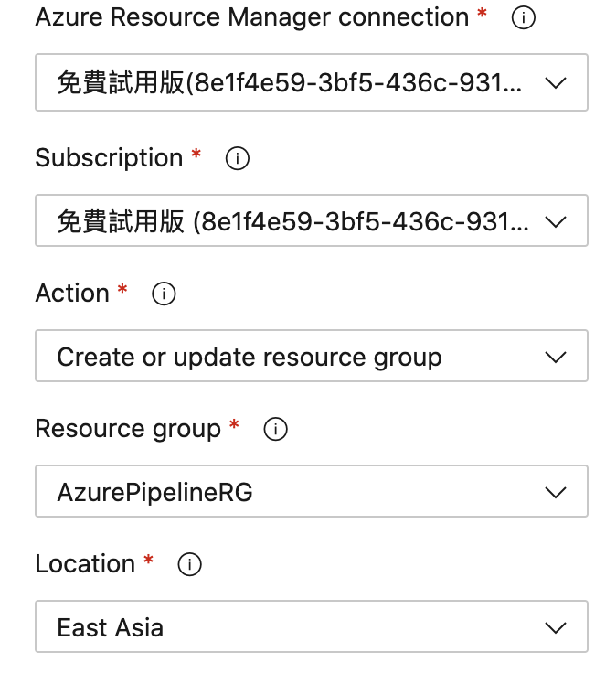Click the AzurePipelineRG resource group field
The width and height of the screenshot is (616, 673).
click(155, 492)
